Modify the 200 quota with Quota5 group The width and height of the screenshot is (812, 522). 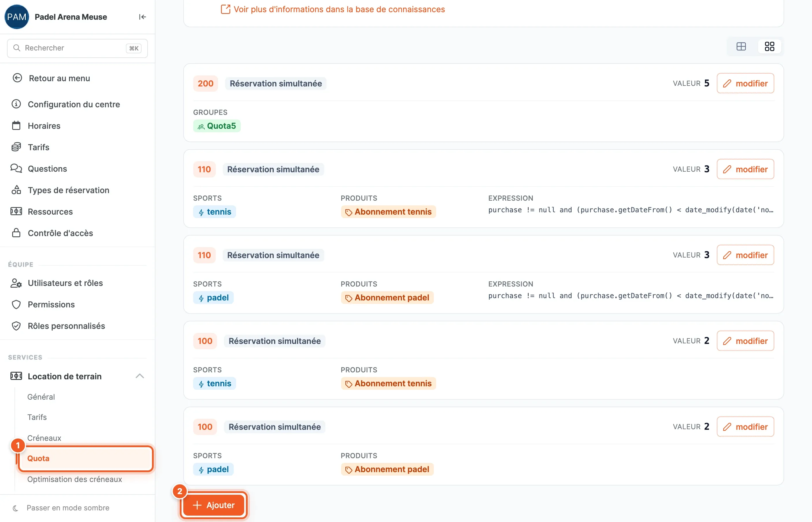coord(745,84)
